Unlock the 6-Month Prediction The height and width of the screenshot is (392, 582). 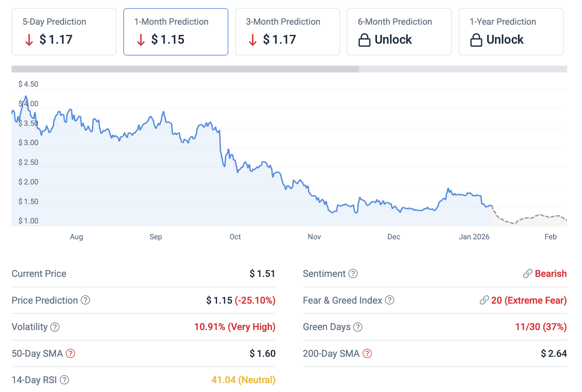point(393,40)
